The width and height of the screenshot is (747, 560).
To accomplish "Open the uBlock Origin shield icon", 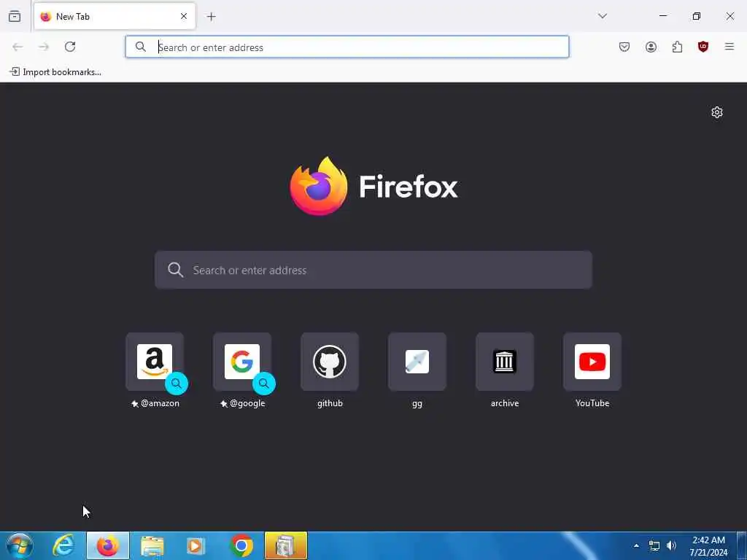I will (x=703, y=47).
